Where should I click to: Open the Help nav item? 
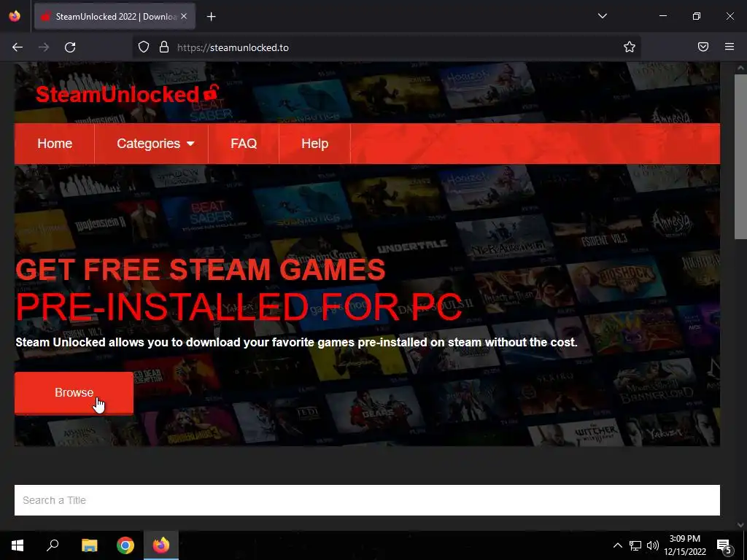pyautogui.click(x=315, y=144)
